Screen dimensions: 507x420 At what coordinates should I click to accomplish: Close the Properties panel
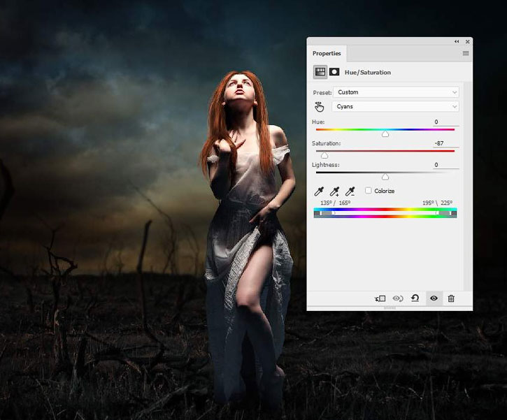coord(468,41)
